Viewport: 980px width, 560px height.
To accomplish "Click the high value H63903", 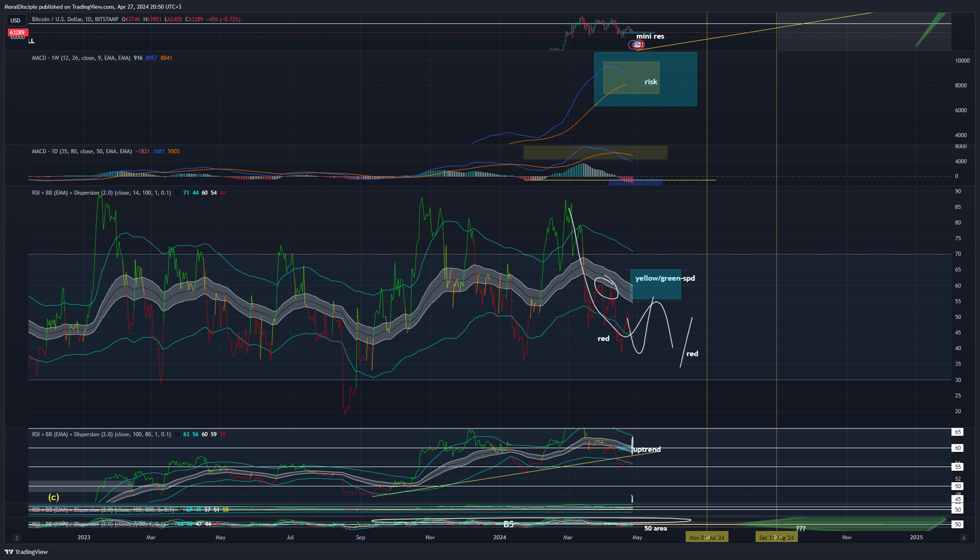I will (x=152, y=19).
